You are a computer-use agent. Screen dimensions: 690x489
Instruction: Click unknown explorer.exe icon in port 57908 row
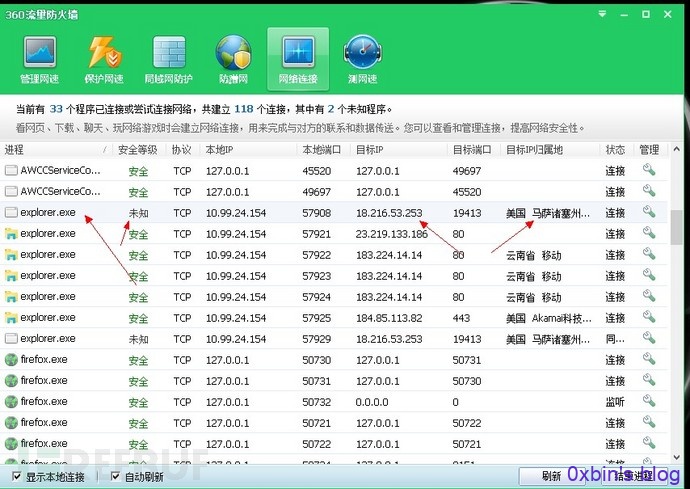[11, 212]
